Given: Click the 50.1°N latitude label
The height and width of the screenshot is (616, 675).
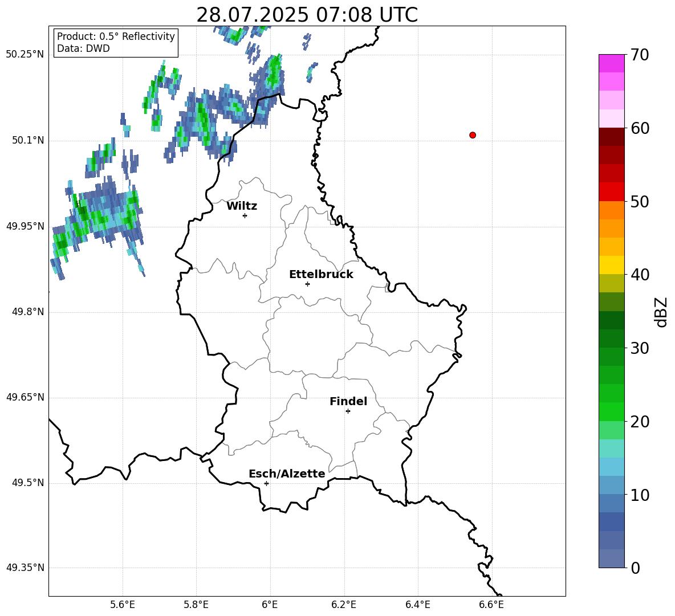Looking at the screenshot, I should (28, 141).
